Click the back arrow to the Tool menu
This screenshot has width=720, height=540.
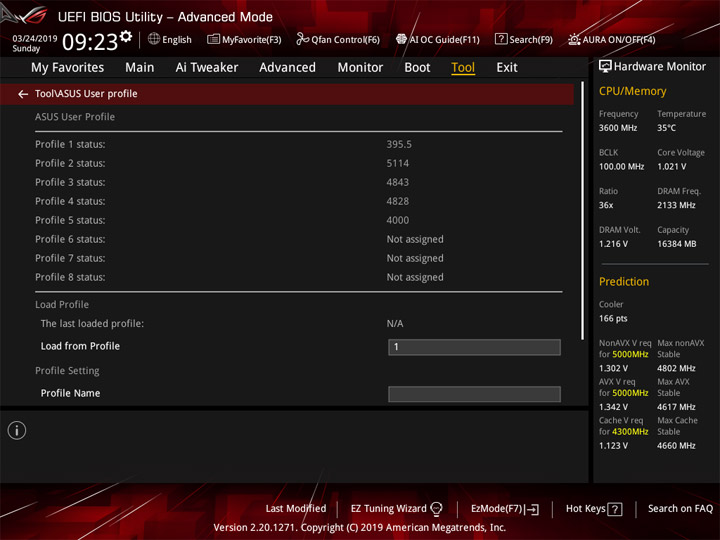pyautogui.click(x=23, y=94)
